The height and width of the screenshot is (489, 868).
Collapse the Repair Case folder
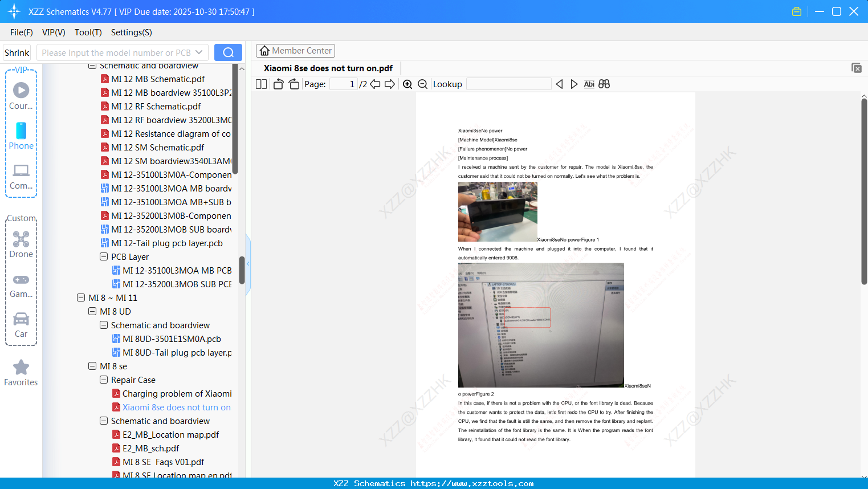tap(104, 380)
